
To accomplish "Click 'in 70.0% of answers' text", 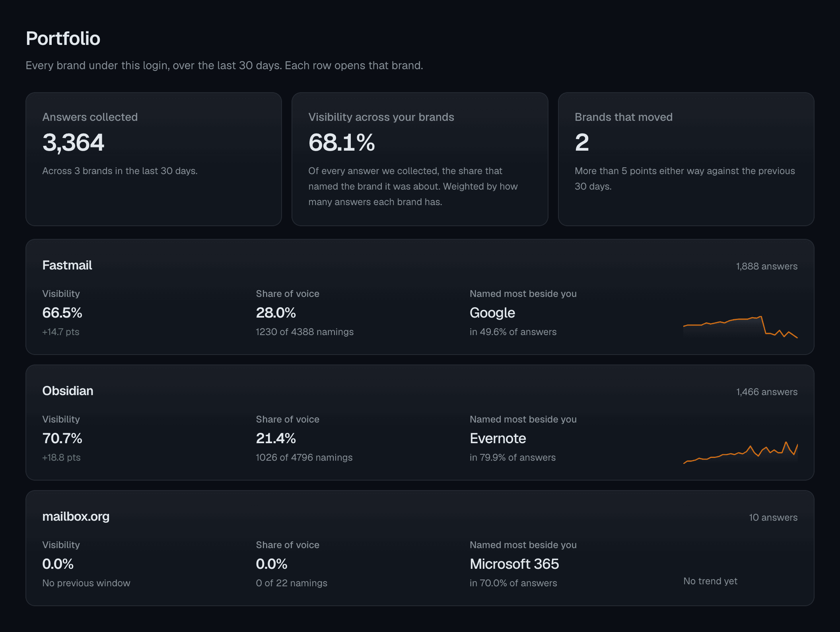I will pos(513,583).
